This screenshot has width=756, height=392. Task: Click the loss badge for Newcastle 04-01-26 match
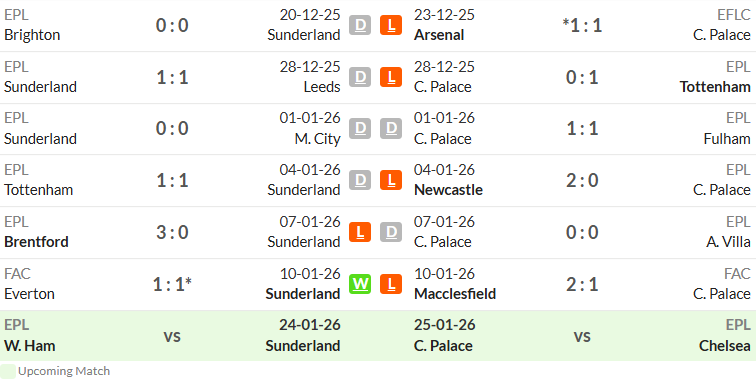pos(391,180)
